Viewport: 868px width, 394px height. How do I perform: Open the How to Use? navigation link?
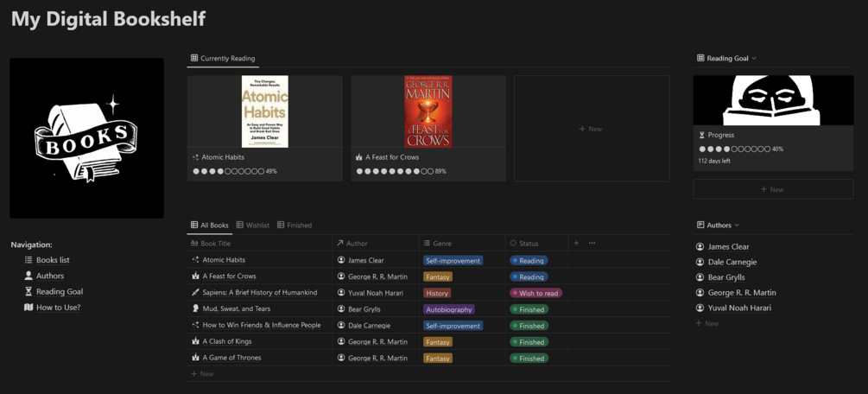click(x=59, y=307)
